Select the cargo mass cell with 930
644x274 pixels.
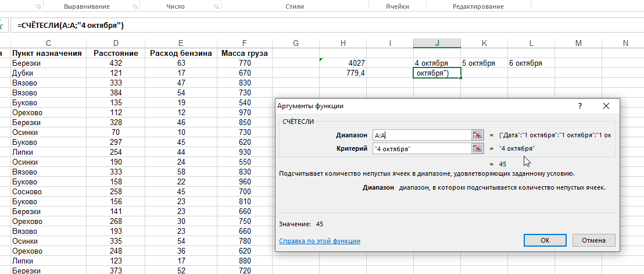(x=245, y=152)
